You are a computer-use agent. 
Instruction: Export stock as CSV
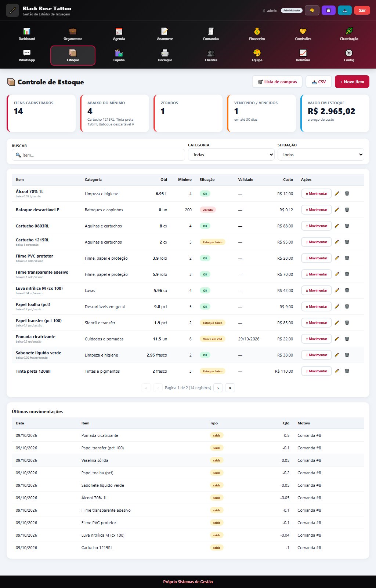(x=319, y=82)
